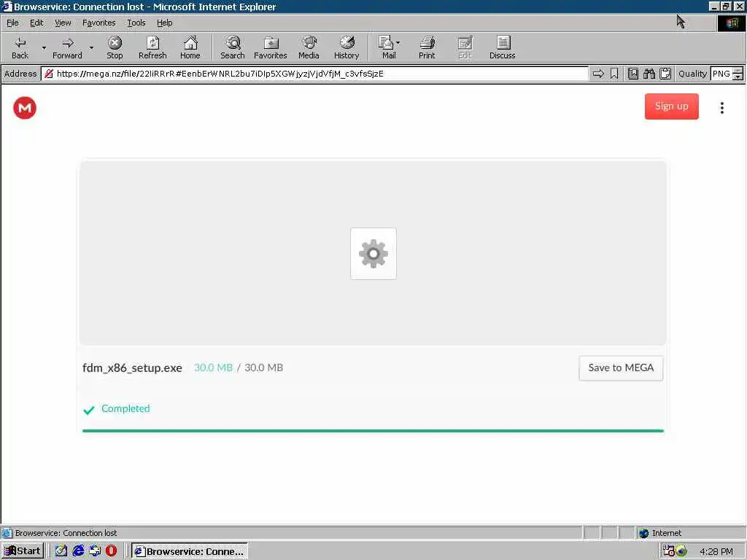The width and height of the screenshot is (747, 560).
Task: Click the green globe tray icon
Action: (681, 551)
